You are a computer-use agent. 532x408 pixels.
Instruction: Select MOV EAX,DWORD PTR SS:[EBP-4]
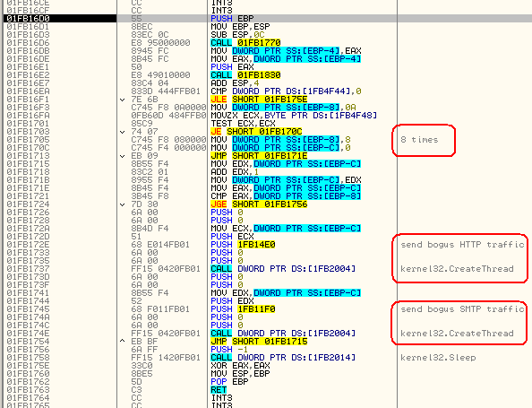(286, 59)
